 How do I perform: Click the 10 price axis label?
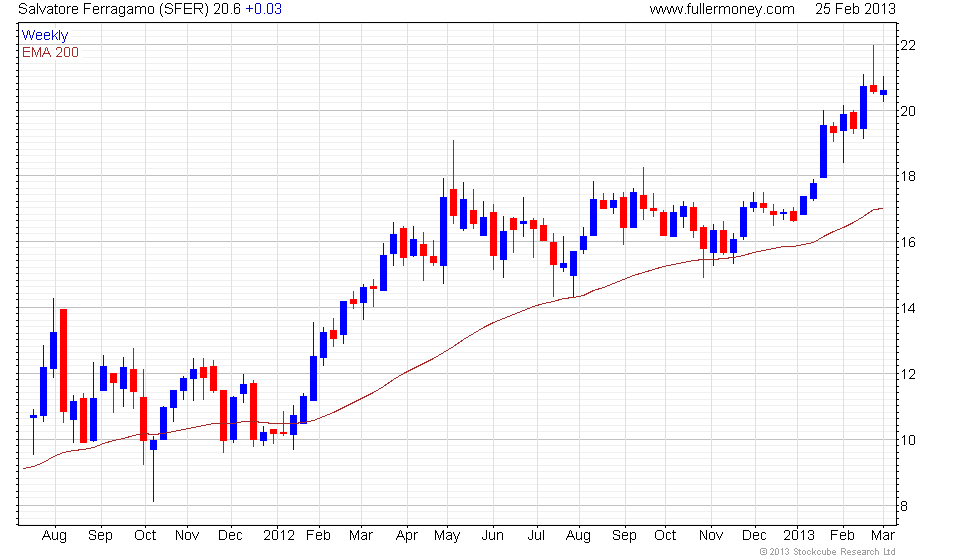(908, 440)
